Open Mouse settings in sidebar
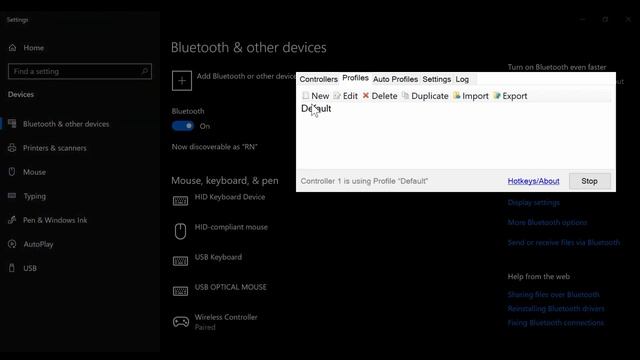640x360 pixels. 27,172
